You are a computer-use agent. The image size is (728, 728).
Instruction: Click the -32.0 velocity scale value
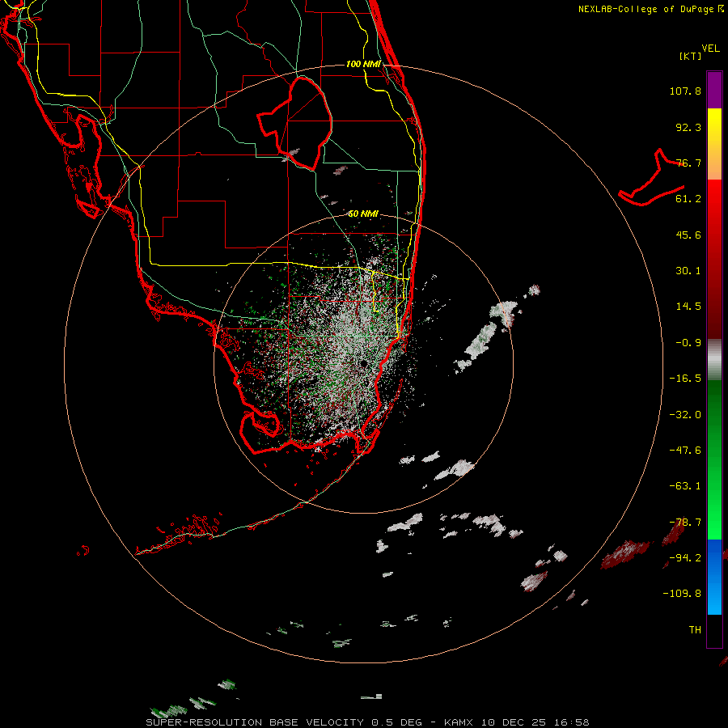click(685, 415)
